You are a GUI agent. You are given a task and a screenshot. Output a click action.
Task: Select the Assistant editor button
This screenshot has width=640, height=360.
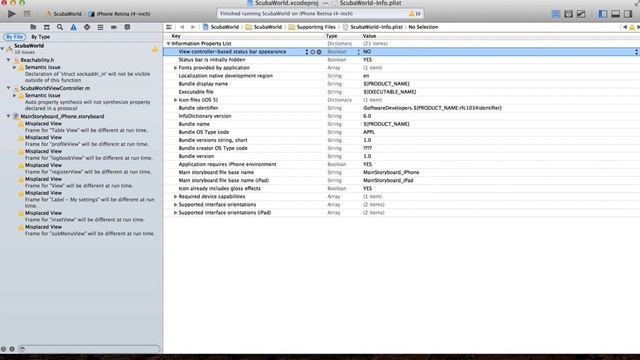pyautogui.click(x=568, y=14)
